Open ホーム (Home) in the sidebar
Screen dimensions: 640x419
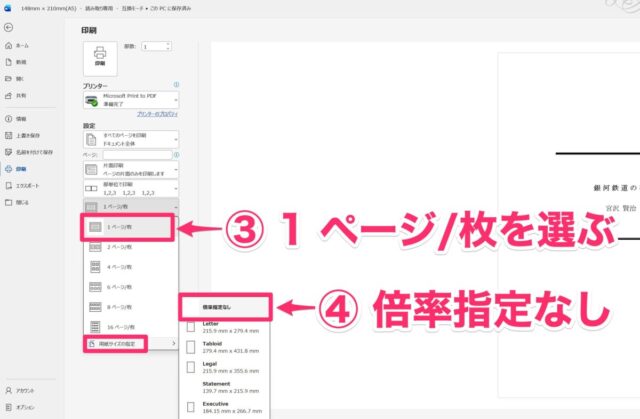pyautogui.click(x=21, y=46)
